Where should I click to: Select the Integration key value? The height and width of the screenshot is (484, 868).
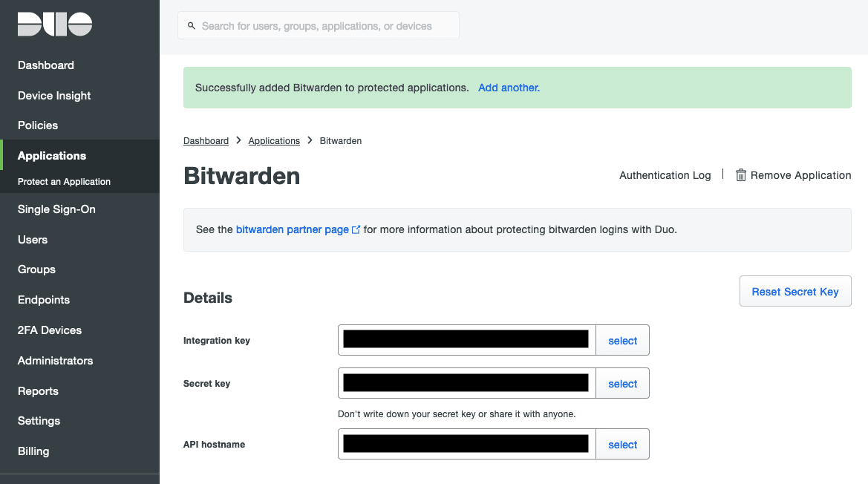tap(622, 340)
